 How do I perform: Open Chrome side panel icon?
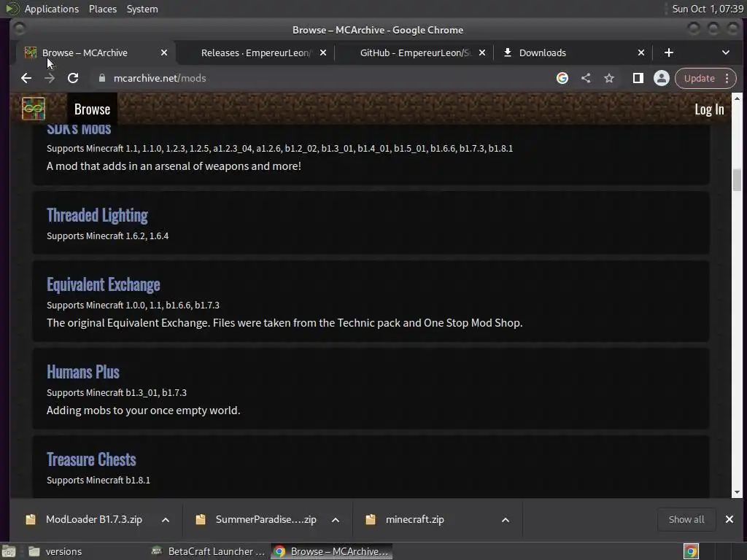point(638,78)
